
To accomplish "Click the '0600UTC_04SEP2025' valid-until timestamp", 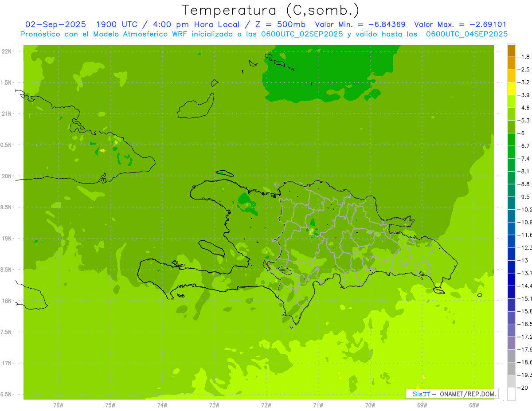I will [467, 34].
